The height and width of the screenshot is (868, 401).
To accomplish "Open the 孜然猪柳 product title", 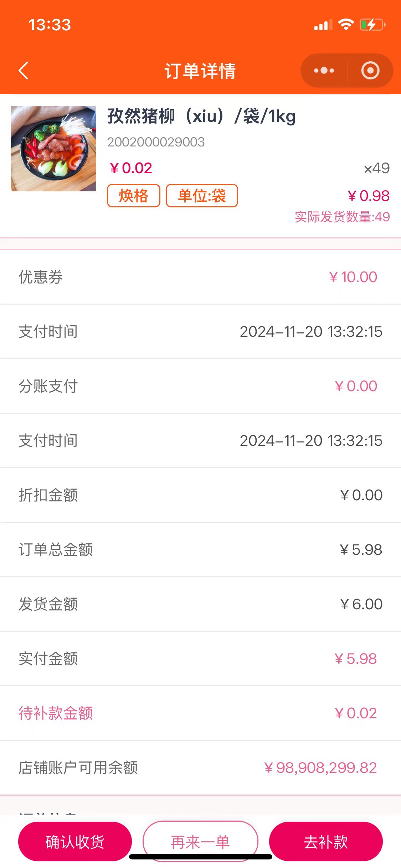I will (x=201, y=116).
